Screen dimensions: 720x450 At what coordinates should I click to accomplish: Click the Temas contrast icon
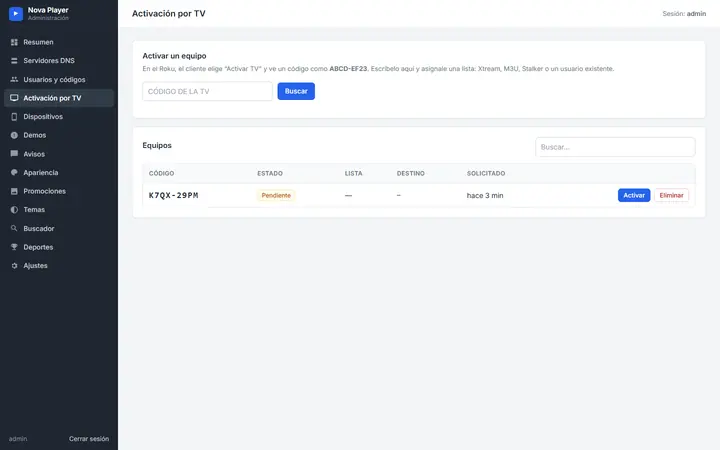(x=14, y=209)
